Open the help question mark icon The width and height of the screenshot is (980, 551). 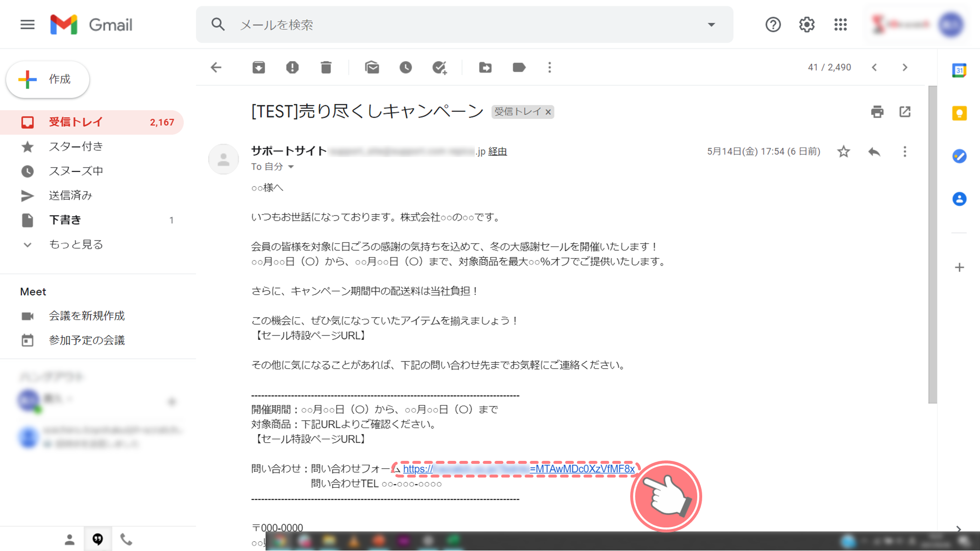coord(773,24)
